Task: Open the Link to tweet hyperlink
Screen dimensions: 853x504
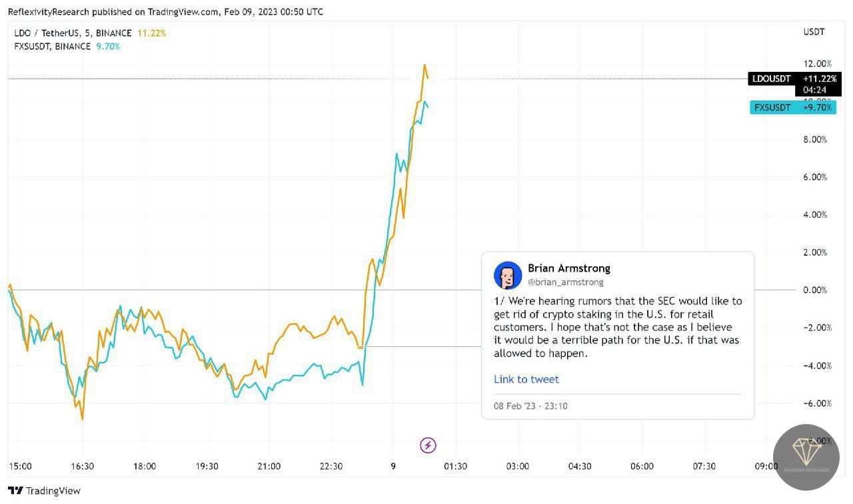Action: 526,379
